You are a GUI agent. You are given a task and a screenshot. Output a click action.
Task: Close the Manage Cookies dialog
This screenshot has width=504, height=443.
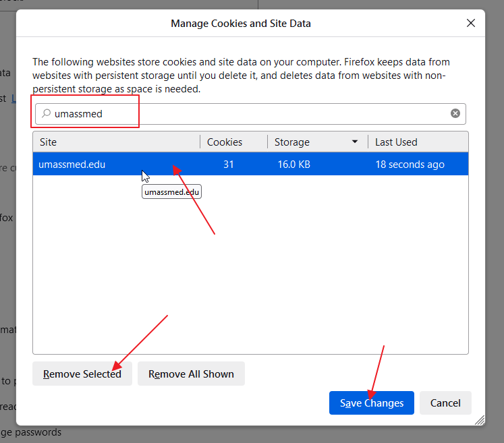point(471,24)
